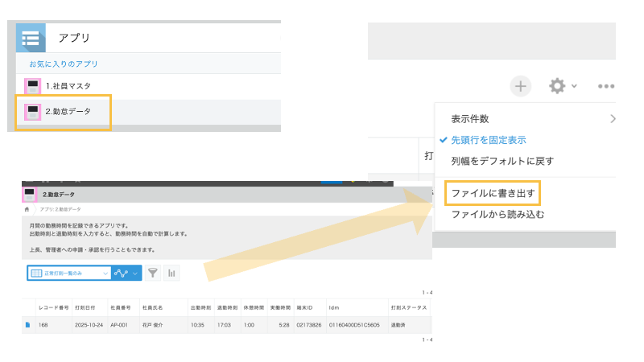Open the bar chart aggregate icon

coord(171,274)
